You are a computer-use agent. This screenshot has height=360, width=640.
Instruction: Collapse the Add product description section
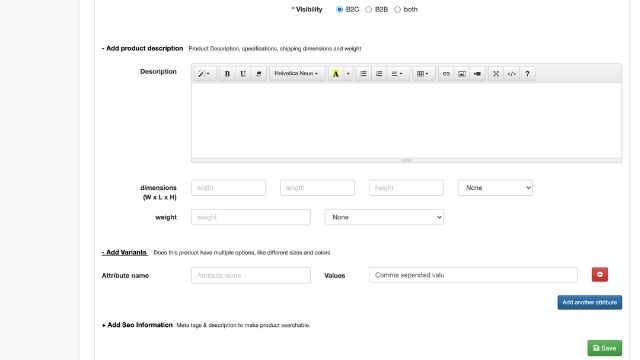(142, 48)
